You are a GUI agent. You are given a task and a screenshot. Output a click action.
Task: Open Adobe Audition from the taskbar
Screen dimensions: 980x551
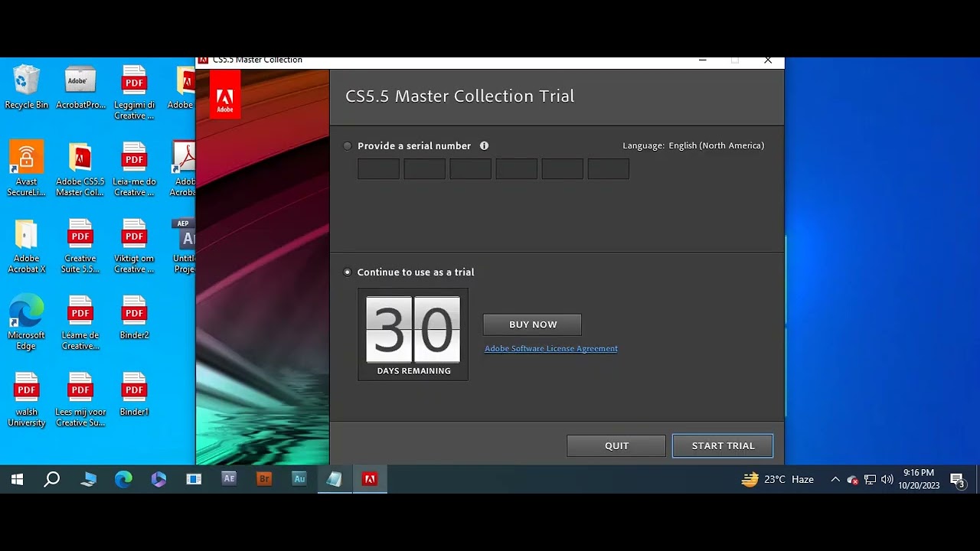(x=299, y=479)
